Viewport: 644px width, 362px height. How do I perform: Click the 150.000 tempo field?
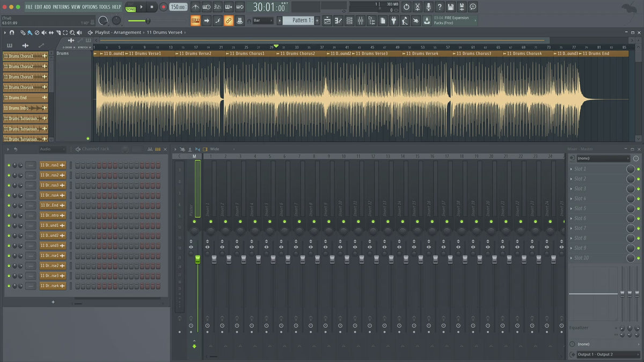pyautogui.click(x=178, y=7)
